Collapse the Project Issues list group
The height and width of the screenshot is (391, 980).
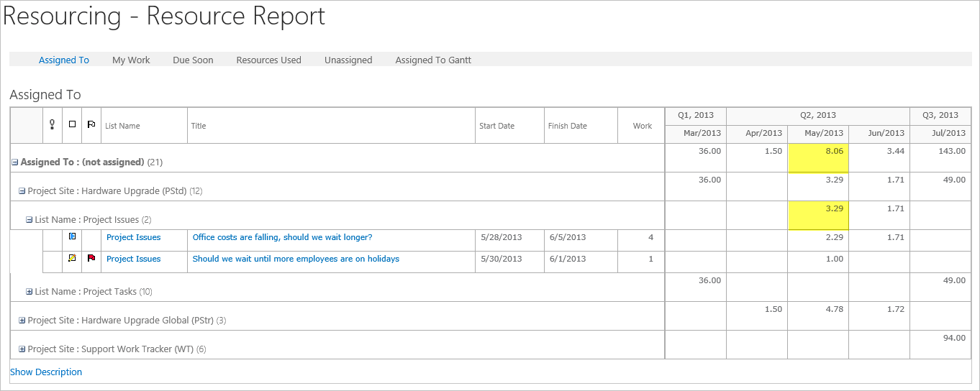(29, 220)
